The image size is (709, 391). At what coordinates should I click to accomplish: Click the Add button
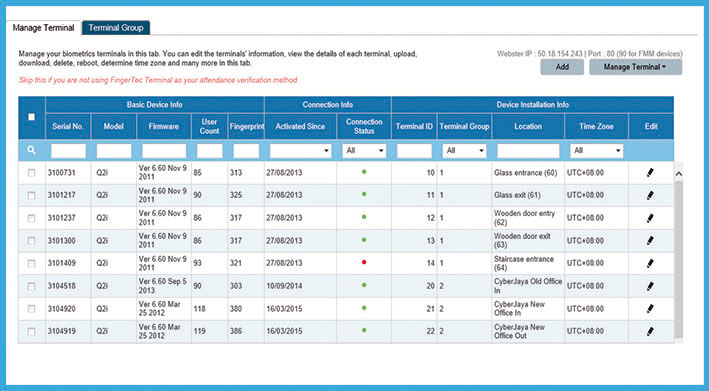click(562, 67)
